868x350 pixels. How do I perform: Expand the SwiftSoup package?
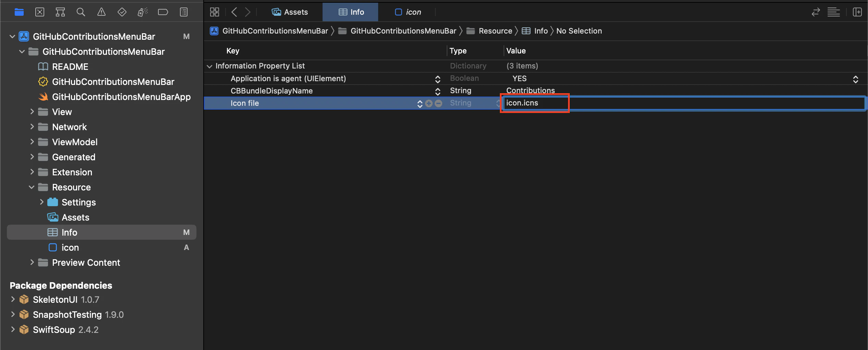tap(13, 329)
